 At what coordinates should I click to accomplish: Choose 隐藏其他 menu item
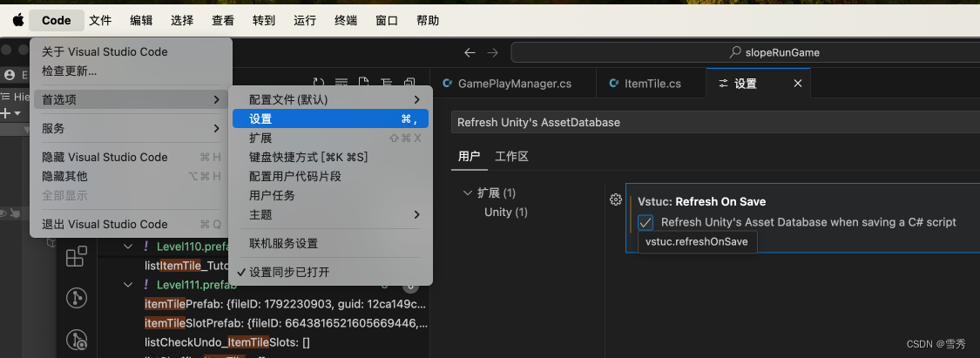pyautogui.click(x=132, y=176)
